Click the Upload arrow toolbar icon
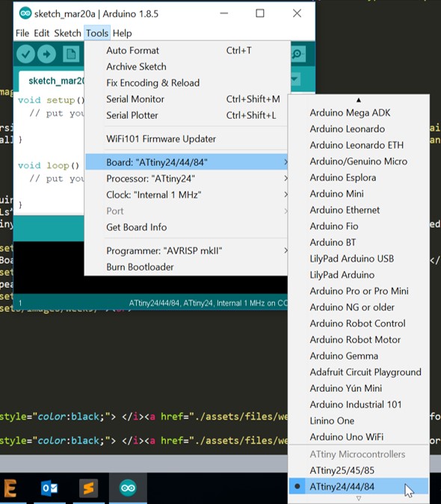This screenshot has height=504, width=441. (x=46, y=54)
